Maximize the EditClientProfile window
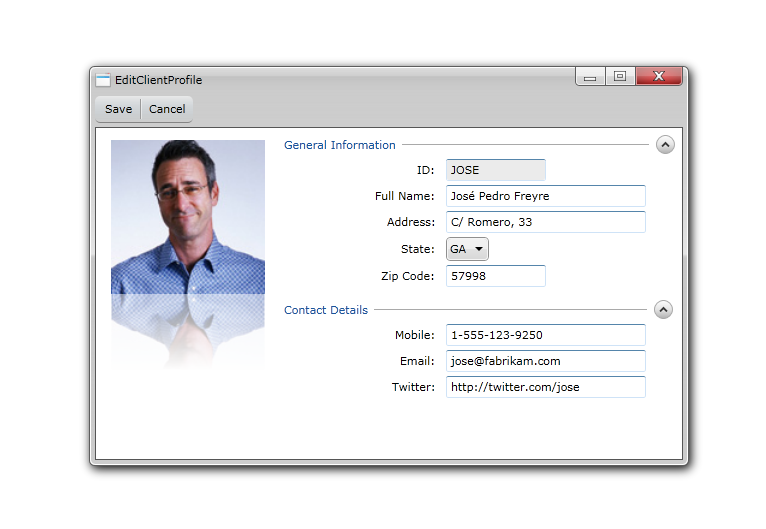The width and height of the screenshot is (766, 529). pos(620,77)
